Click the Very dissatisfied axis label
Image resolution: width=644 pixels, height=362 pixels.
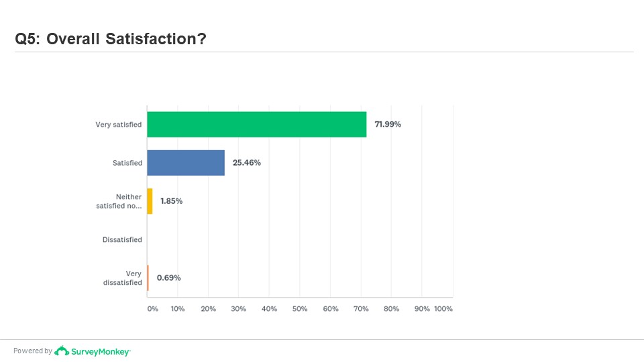click(126, 278)
